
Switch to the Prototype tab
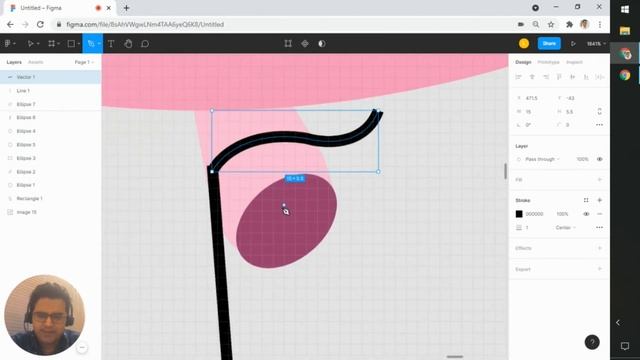pyautogui.click(x=549, y=62)
